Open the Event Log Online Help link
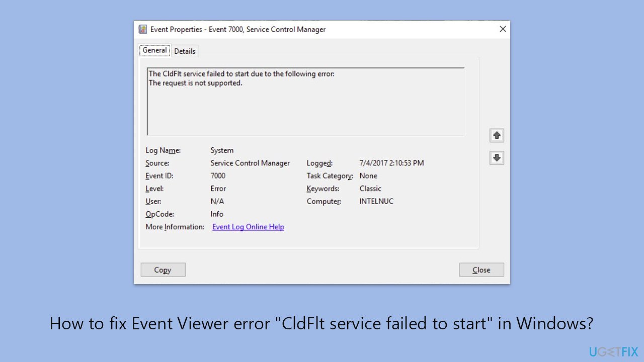This screenshot has height=362, width=644. coord(248,227)
